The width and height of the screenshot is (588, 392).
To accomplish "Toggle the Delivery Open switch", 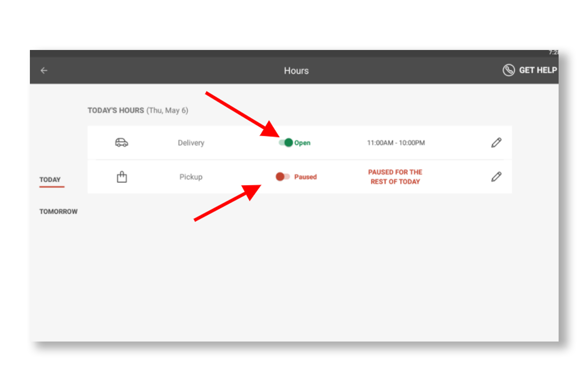I will [285, 143].
